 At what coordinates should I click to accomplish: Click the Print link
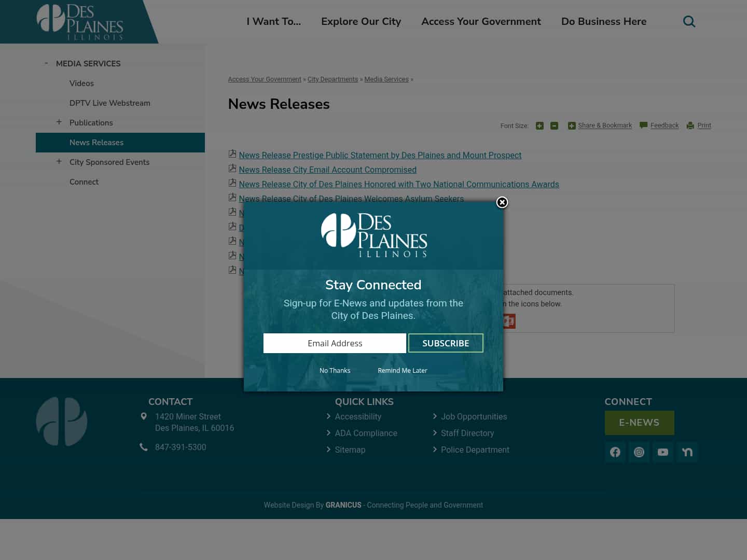point(704,125)
